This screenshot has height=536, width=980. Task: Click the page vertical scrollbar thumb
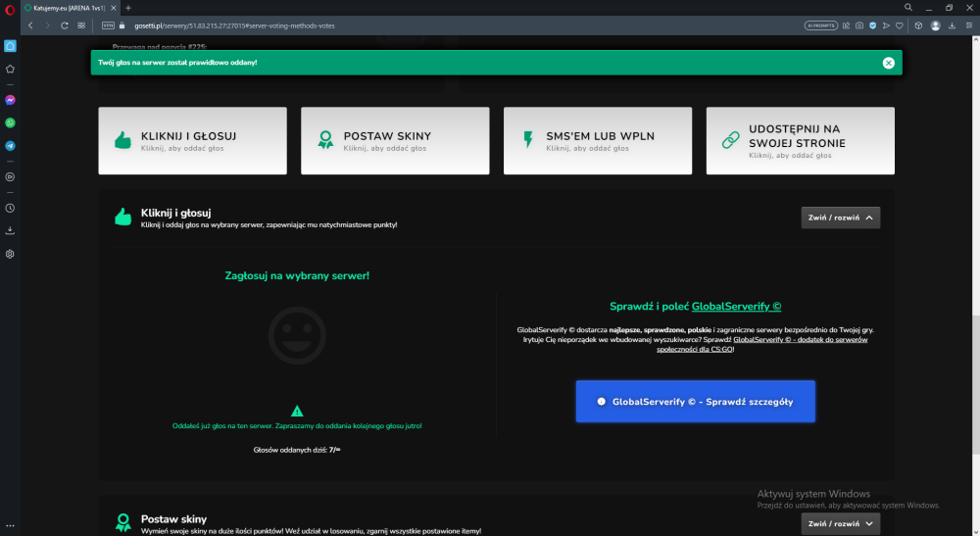tap(975, 385)
